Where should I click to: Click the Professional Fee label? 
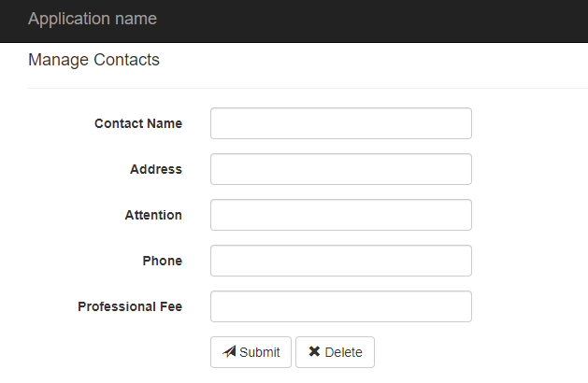click(x=130, y=306)
